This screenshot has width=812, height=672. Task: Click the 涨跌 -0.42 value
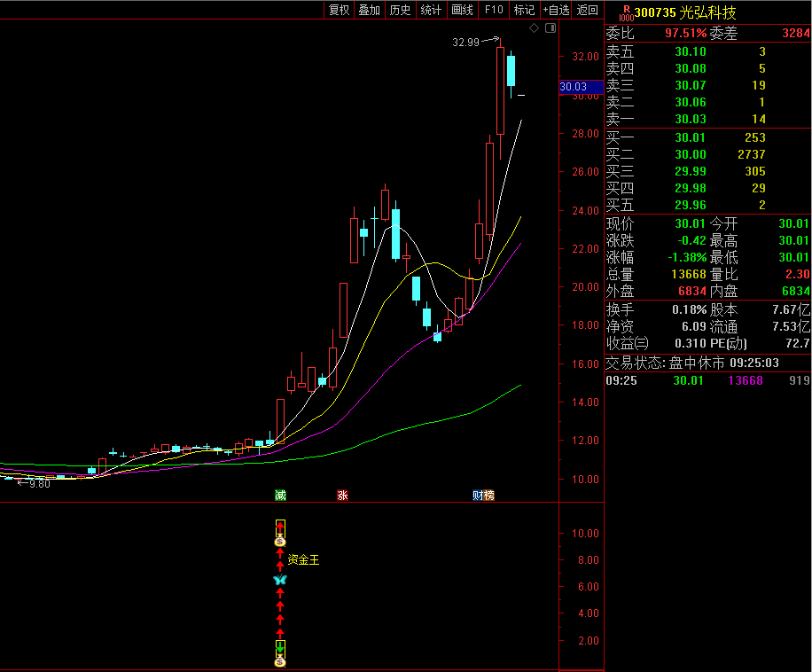[691, 241]
